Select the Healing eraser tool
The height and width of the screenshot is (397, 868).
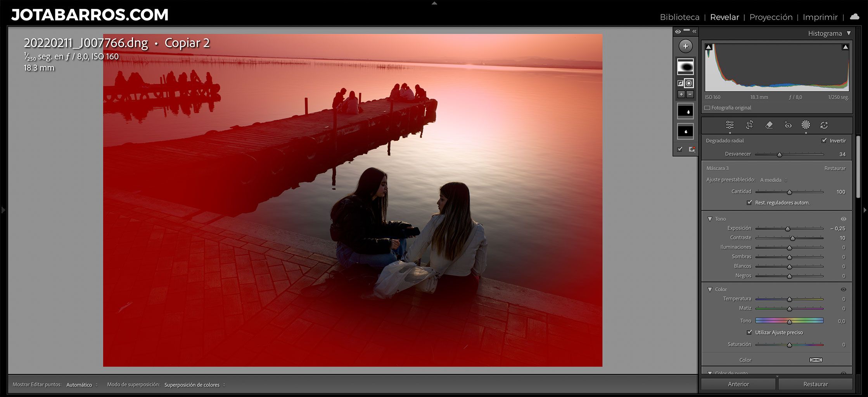point(769,125)
